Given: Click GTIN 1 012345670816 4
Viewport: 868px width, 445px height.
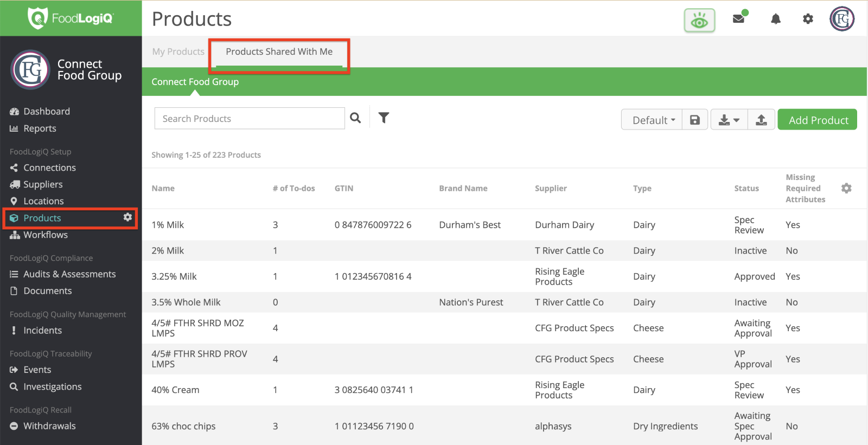Looking at the screenshot, I should pos(373,276).
